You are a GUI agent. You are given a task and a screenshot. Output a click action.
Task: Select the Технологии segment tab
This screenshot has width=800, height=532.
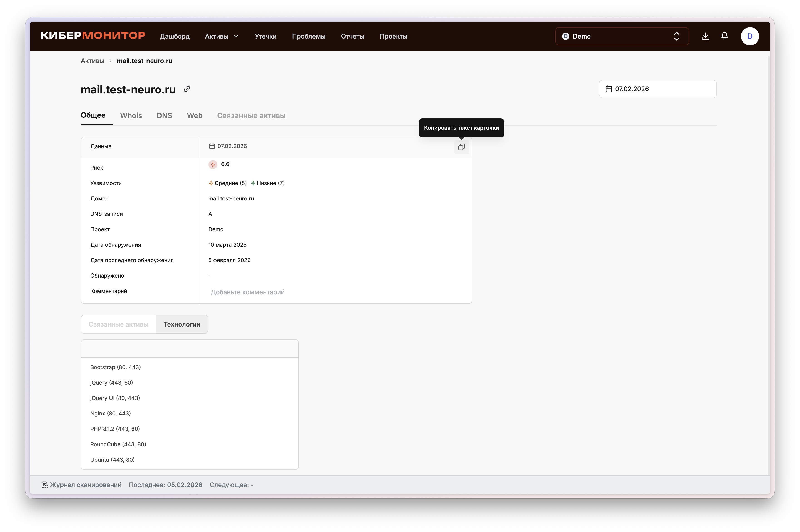click(182, 324)
